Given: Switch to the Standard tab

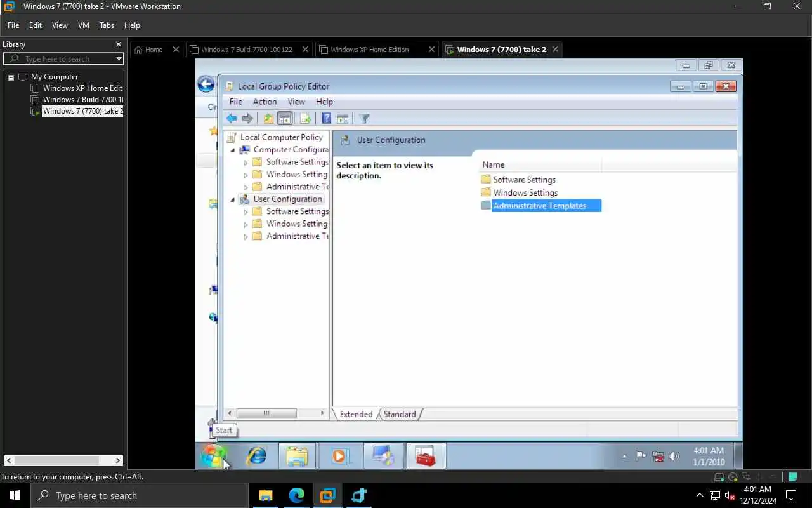Looking at the screenshot, I should click(400, 414).
